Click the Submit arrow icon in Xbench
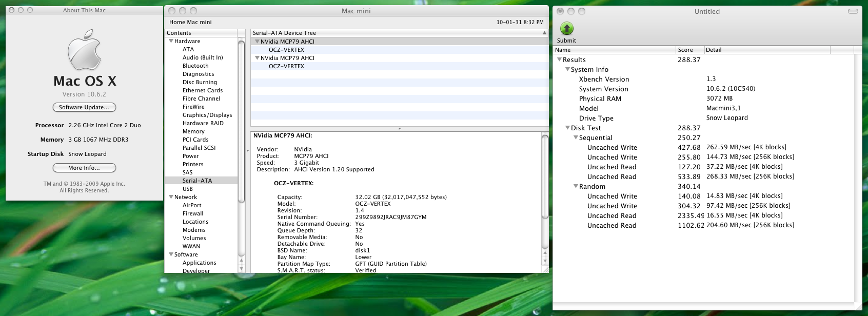Image resolution: width=868 pixels, height=316 pixels. point(566,28)
